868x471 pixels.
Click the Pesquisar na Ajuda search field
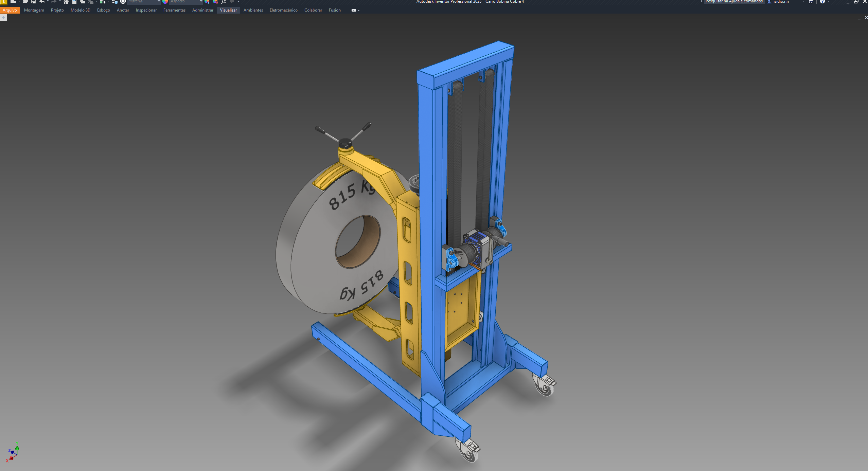(x=734, y=2)
